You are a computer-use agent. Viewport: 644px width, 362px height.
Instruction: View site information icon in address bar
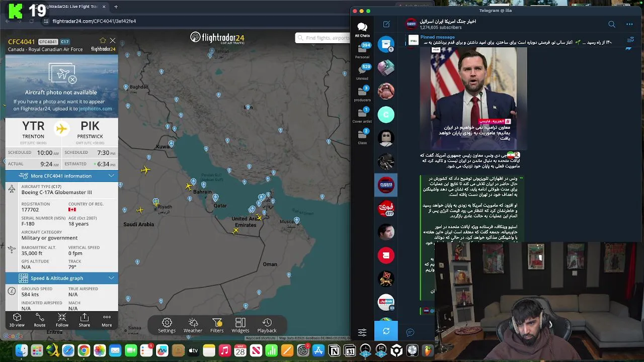tap(46, 21)
